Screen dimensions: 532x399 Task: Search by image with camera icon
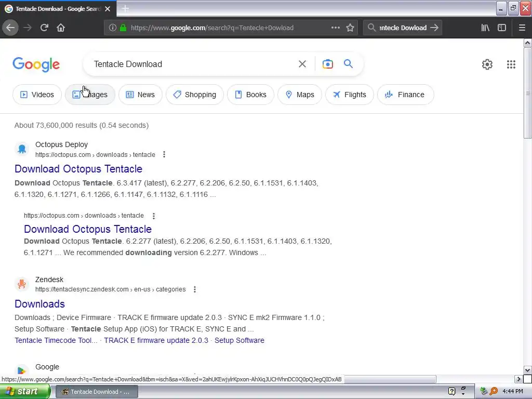[327, 64]
